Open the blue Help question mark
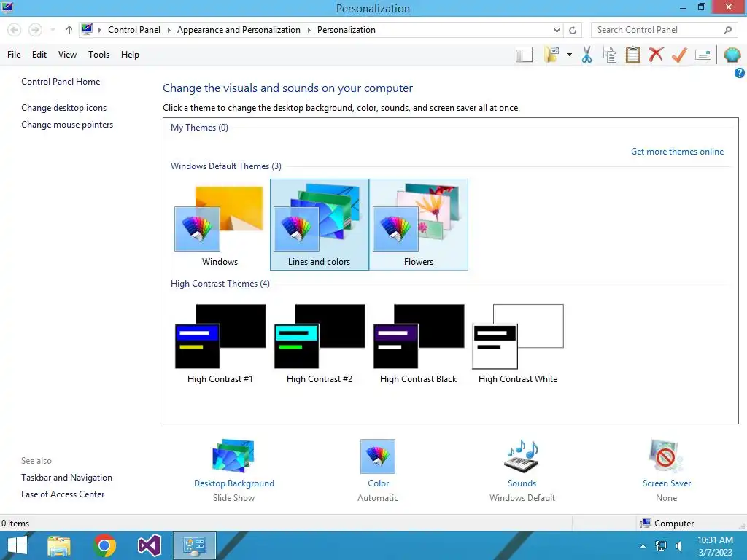 point(739,73)
